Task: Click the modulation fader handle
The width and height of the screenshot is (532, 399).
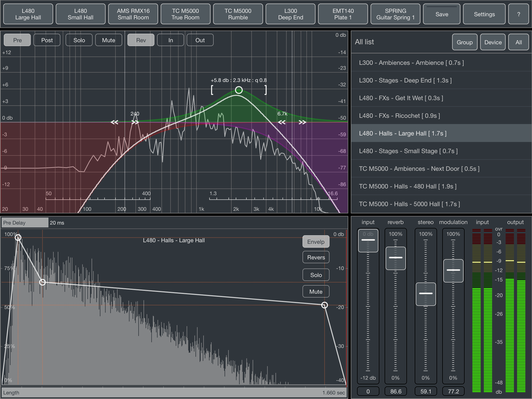Action: pos(453,271)
